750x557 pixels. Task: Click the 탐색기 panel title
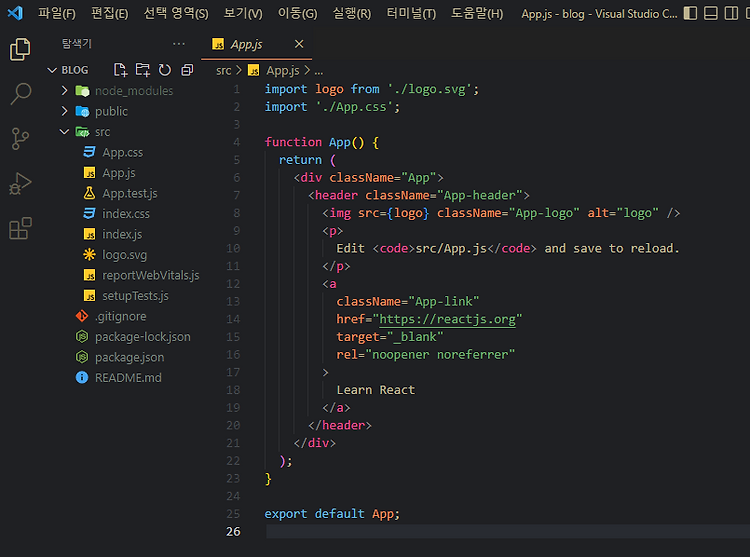pos(77,44)
